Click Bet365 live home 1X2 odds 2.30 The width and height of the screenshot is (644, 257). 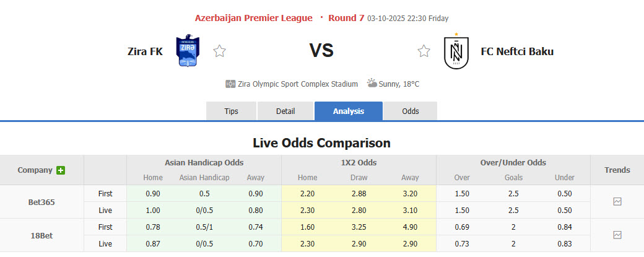(x=307, y=211)
